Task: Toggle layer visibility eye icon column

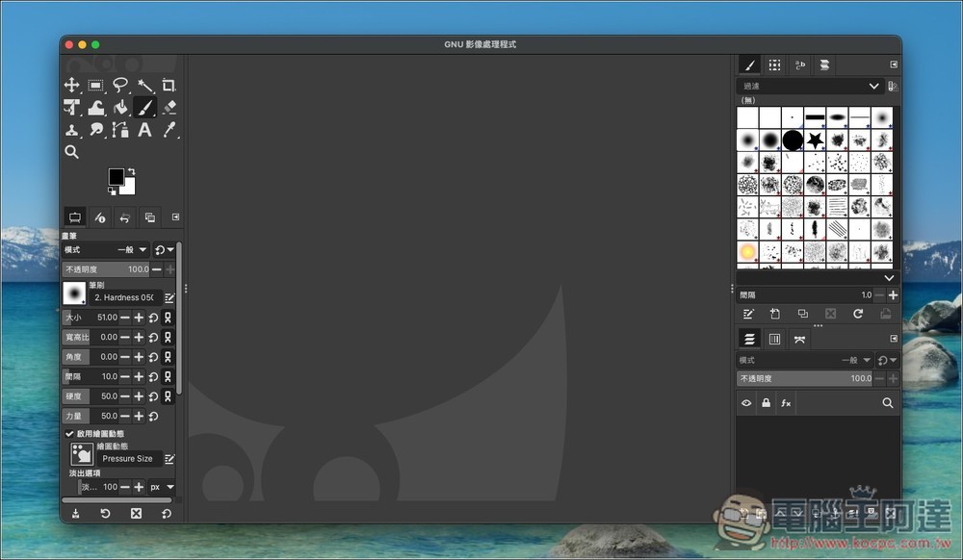Action: tap(746, 403)
